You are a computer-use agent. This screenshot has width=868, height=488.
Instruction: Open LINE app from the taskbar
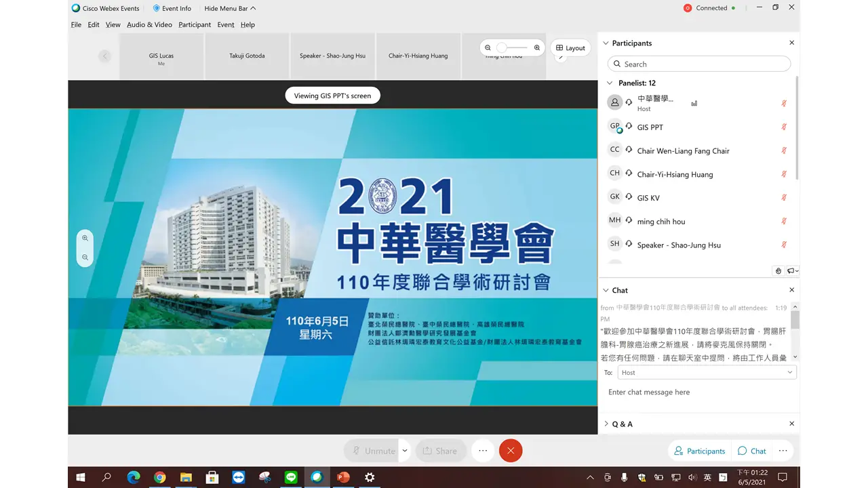coord(291,477)
